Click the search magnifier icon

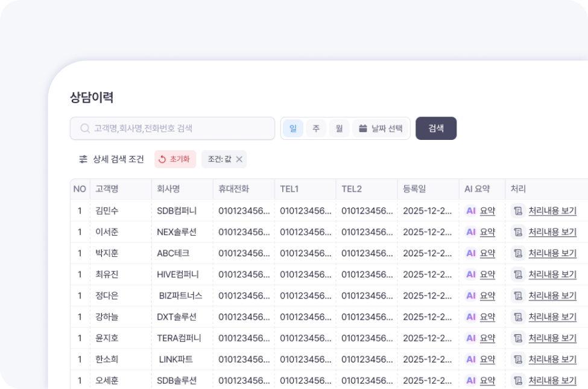click(x=85, y=128)
